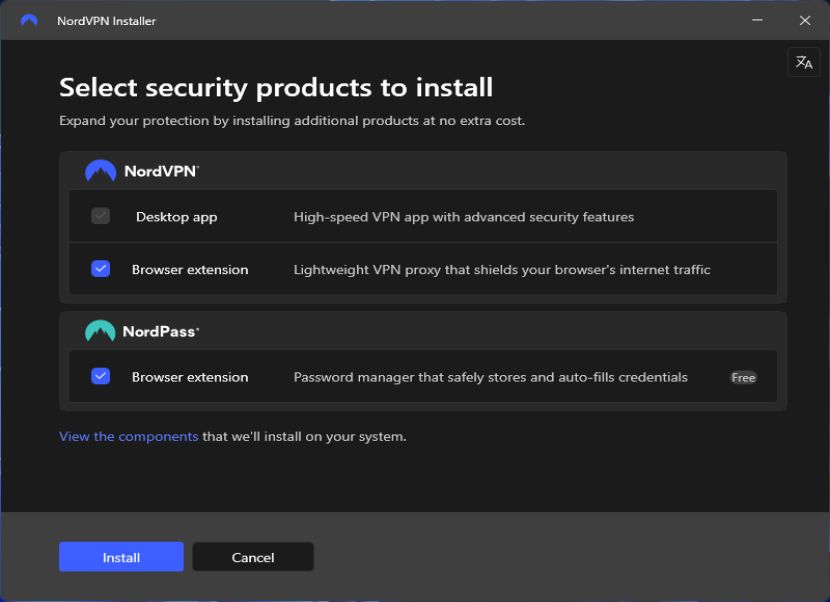Click 'Expand your protection' subtitle text
830x602 pixels.
click(x=292, y=121)
